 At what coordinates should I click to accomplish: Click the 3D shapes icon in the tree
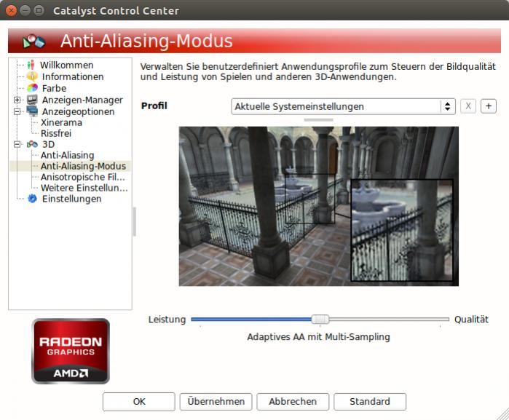32,144
